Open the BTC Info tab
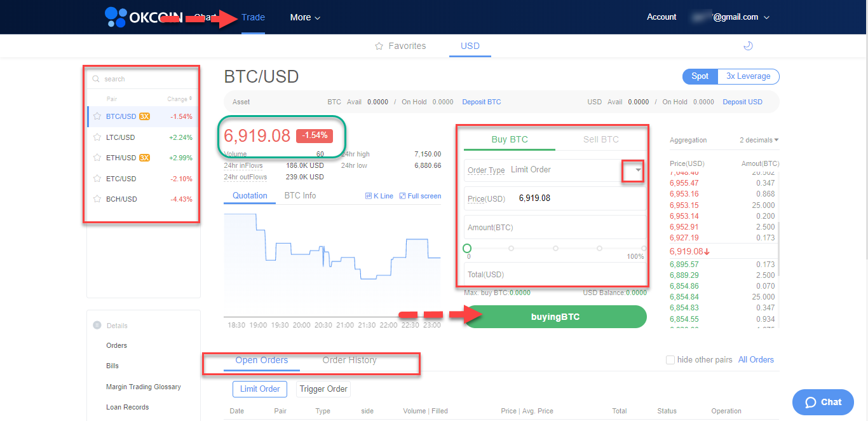The image size is (868, 421). [300, 195]
